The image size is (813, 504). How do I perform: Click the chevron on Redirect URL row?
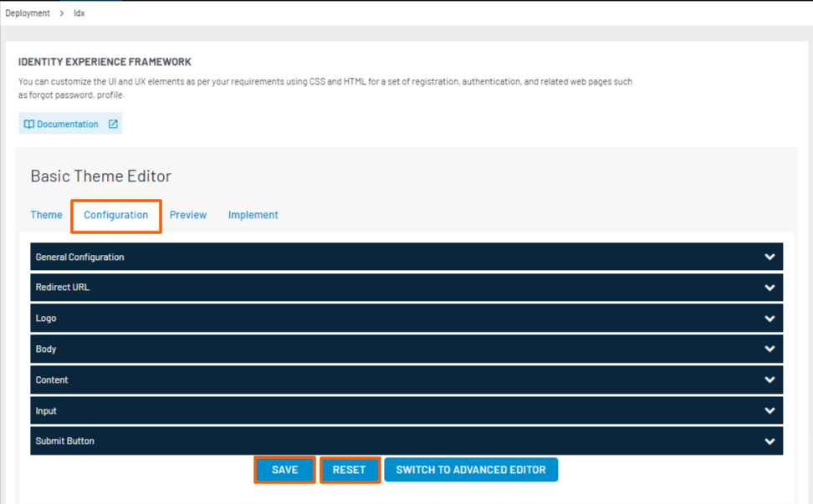pyautogui.click(x=770, y=288)
